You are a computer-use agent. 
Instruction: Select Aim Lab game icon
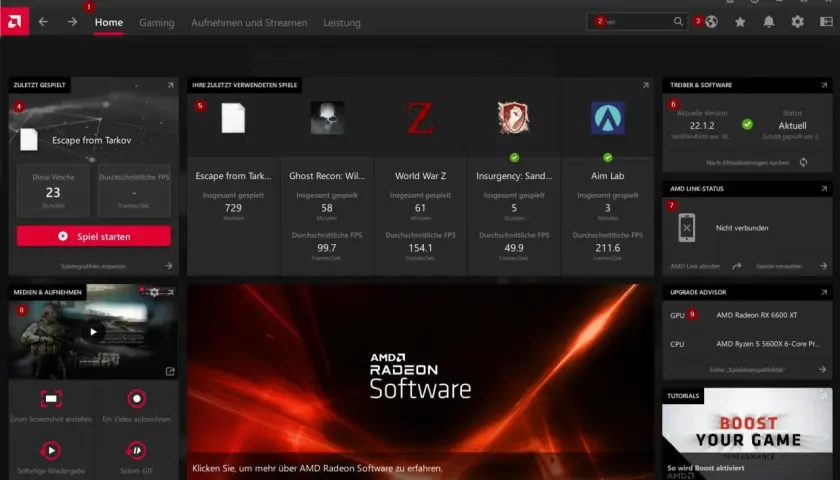(608, 118)
